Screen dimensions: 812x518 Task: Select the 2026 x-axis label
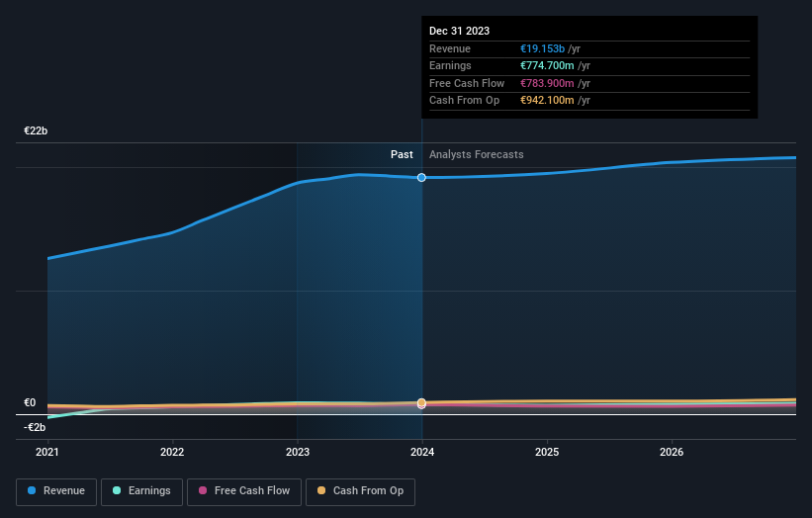672,452
